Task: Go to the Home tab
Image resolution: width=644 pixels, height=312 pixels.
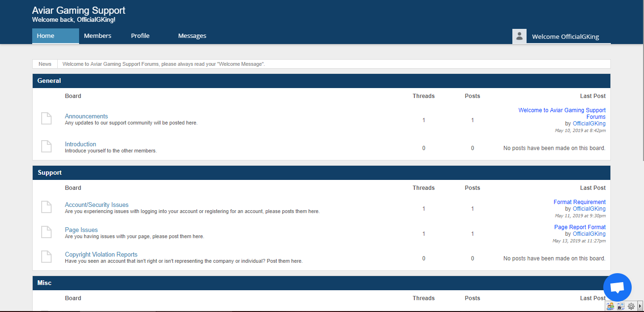Action: coord(55,36)
